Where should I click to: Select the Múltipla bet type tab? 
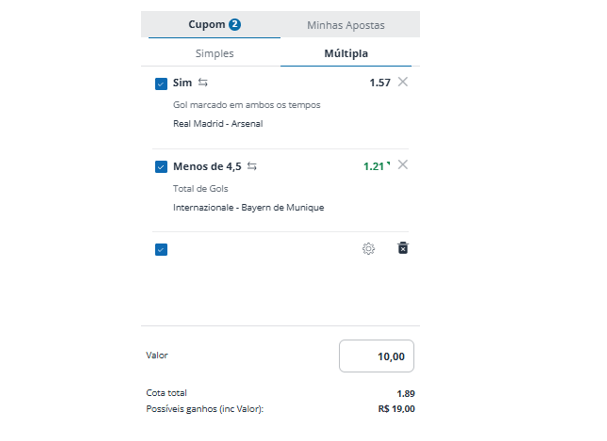[x=349, y=53]
